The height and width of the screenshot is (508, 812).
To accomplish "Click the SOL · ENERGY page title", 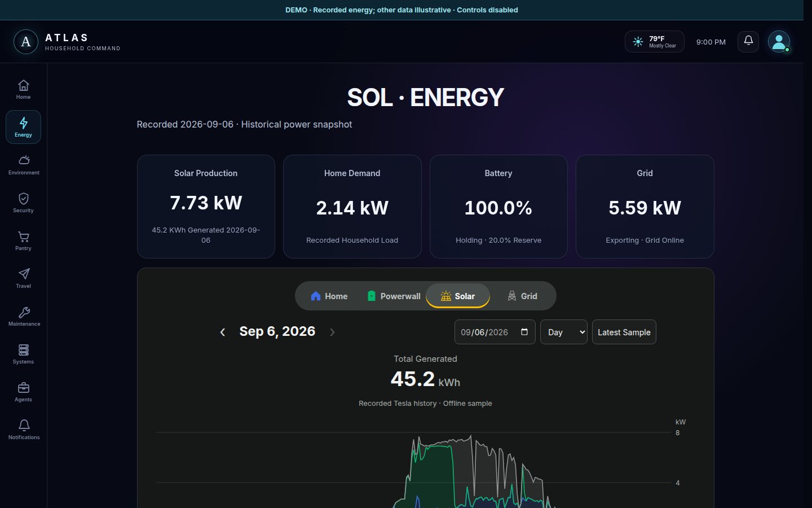I will click(426, 97).
